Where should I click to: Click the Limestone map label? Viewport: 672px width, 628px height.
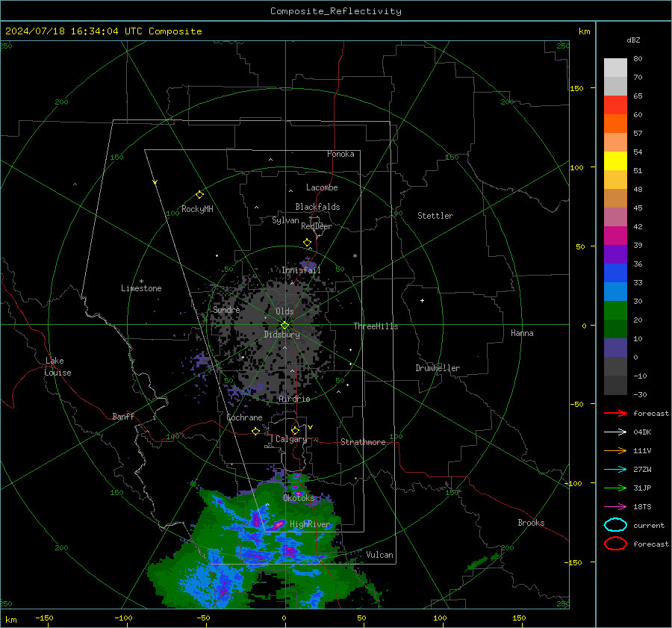tap(141, 288)
